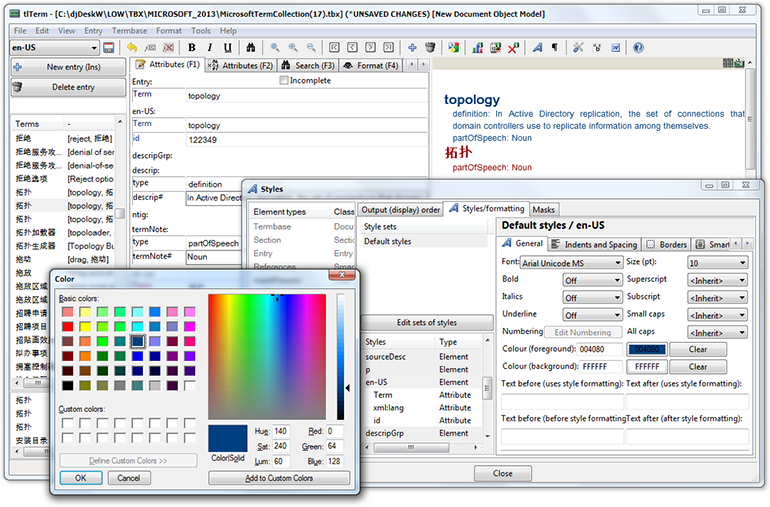Image resolution: width=770 pixels, height=507 pixels.
Task: Click the Add to Custom Colors button
Action: pyautogui.click(x=279, y=478)
